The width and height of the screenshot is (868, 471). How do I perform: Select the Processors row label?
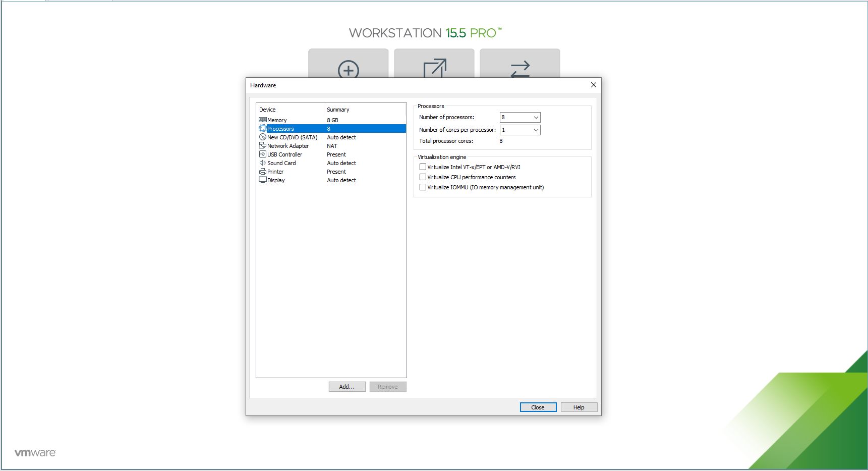(x=280, y=129)
